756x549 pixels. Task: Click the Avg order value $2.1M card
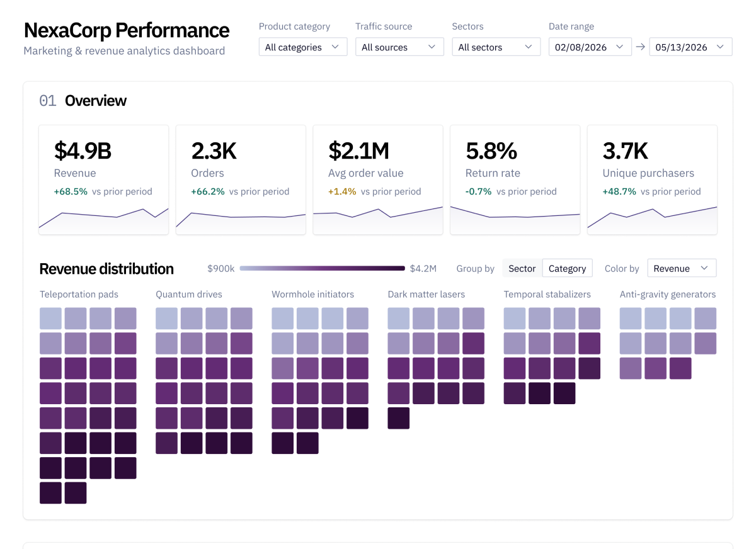pyautogui.click(x=378, y=179)
